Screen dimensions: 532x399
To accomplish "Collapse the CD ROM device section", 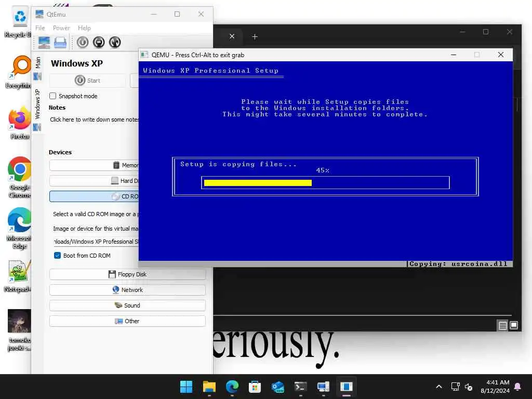I will click(x=94, y=196).
